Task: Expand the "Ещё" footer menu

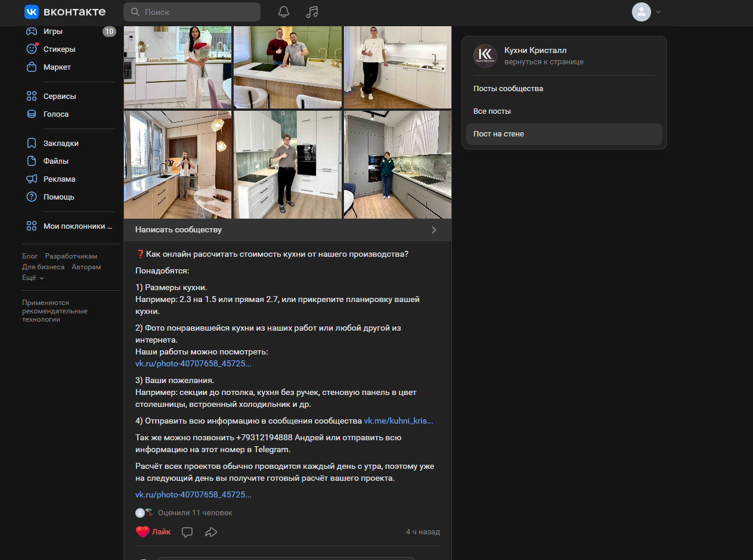Action: click(x=33, y=278)
